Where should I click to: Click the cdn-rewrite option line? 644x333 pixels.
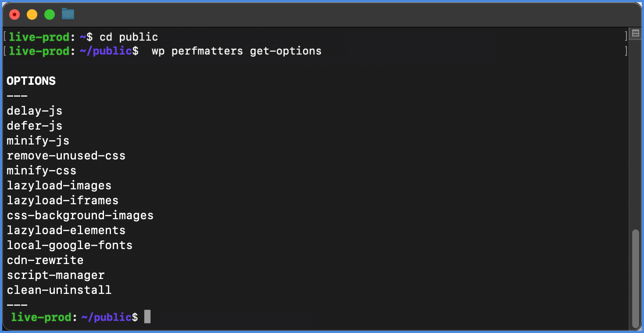pyautogui.click(x=45, y=260)
